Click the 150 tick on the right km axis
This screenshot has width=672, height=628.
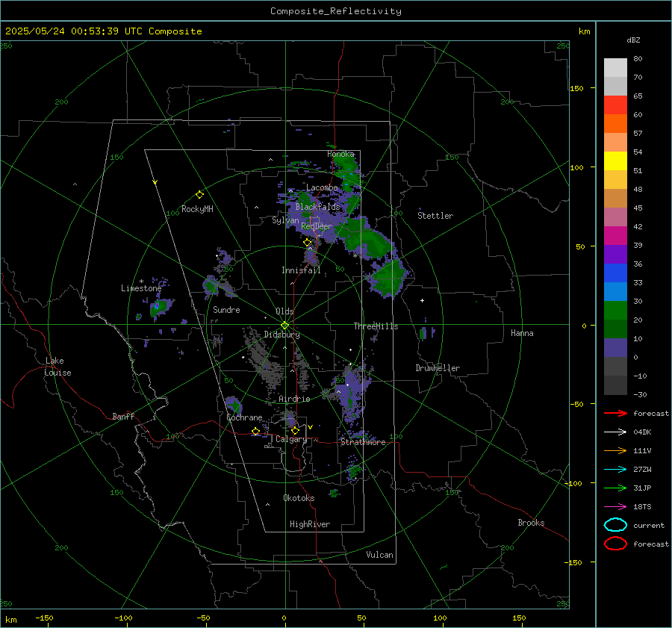pos(576,88)
